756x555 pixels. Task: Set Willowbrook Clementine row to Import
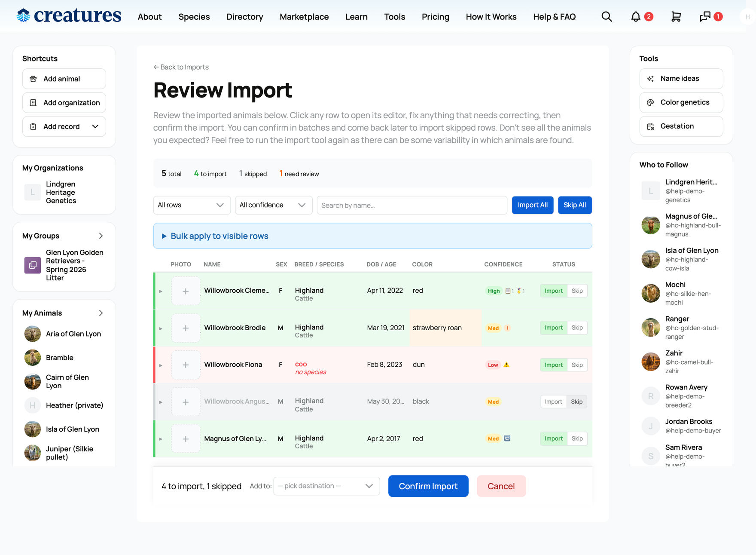point(554,291)
